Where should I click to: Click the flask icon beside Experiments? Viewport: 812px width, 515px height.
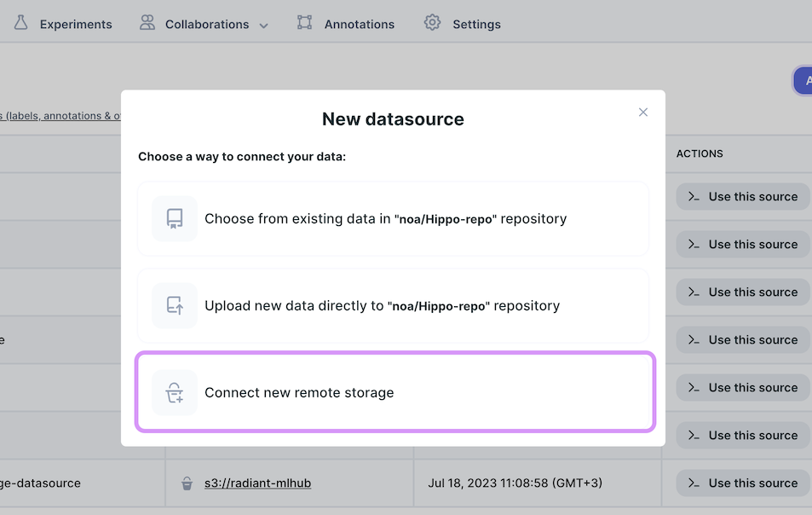point(21,23)
